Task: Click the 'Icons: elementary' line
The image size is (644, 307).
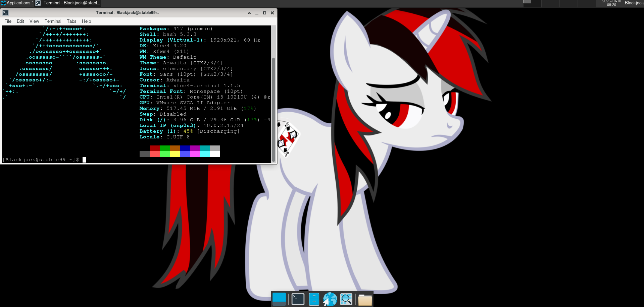Action: 186,68
